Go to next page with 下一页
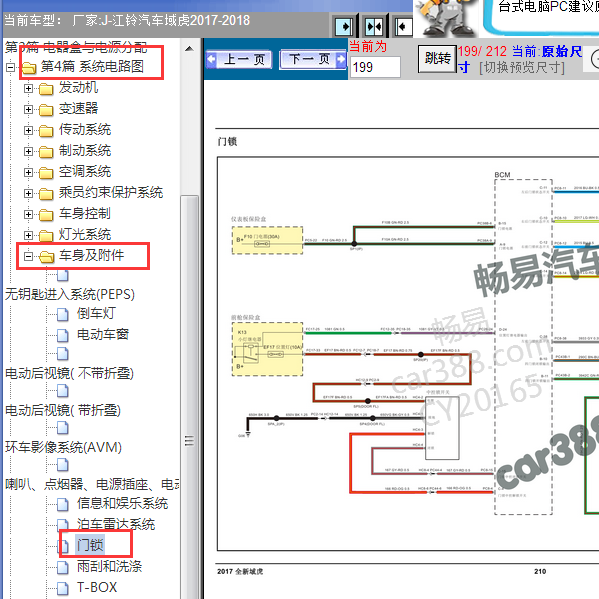This screenshot has height=599, width=599. tap(313, 60)
